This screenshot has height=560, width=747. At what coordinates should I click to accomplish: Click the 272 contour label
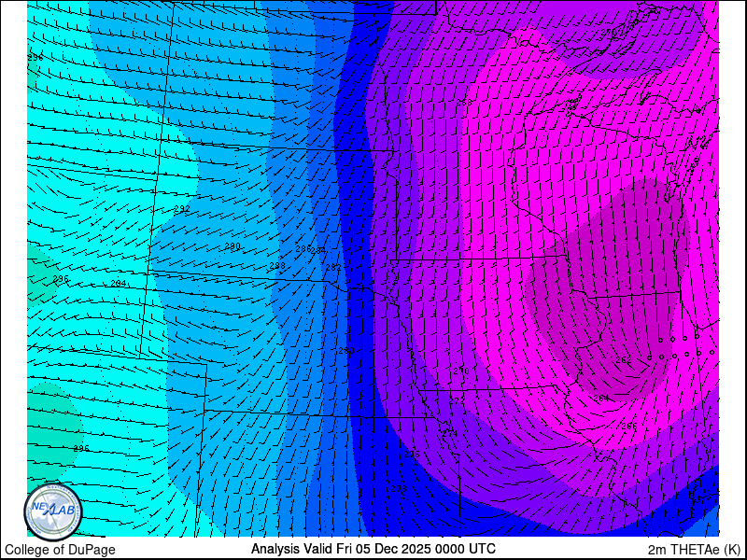[x=457, y=401]
